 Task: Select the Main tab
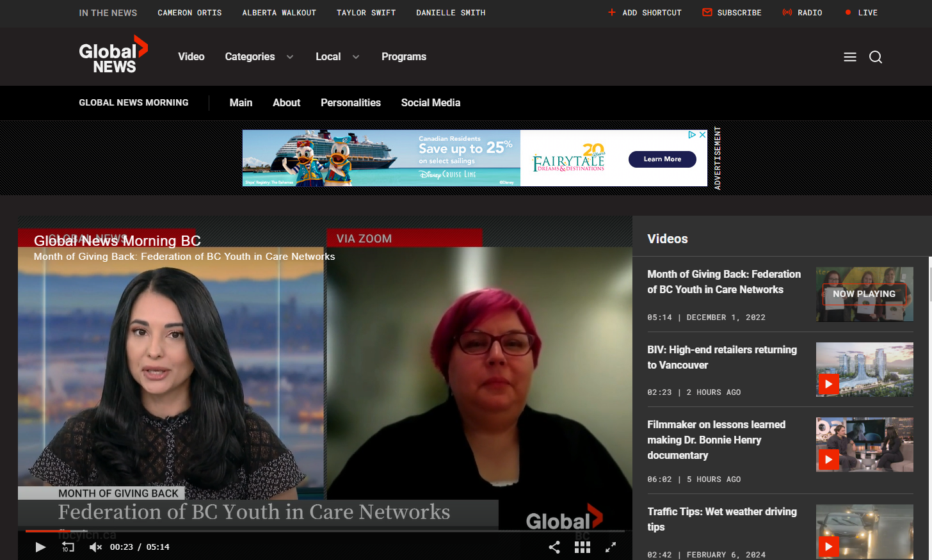pos(241,102)
